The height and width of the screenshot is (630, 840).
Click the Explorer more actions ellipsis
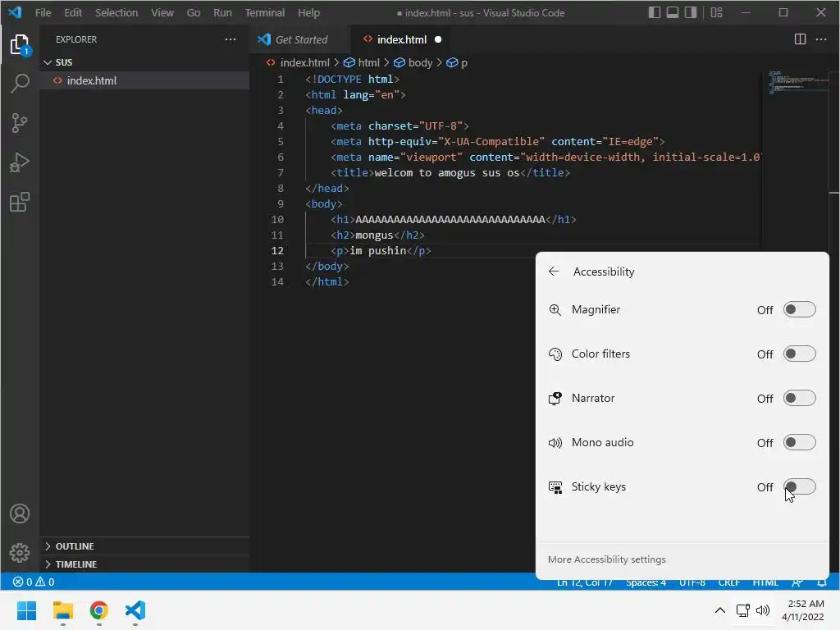tap(231, 39)
